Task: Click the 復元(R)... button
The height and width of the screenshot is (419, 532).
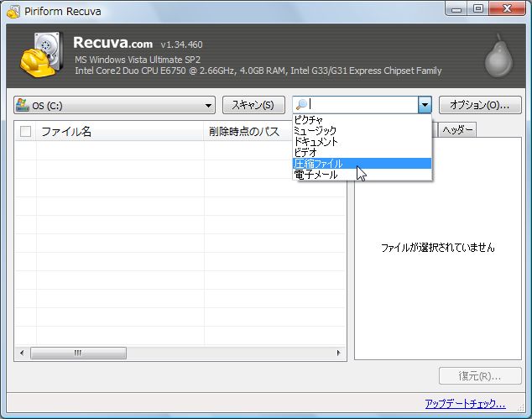Action: coord(480,376)
